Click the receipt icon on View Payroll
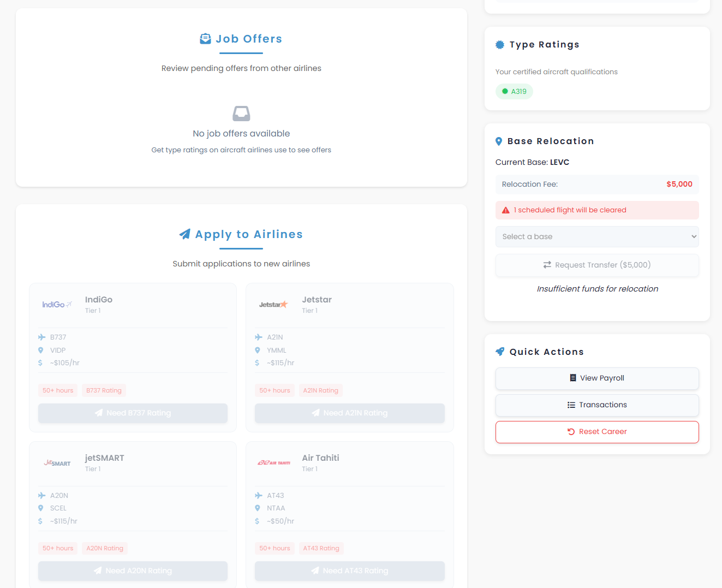The width and height of the screenshot is (722, 588). pyautogui.click(x=573, y=378)
